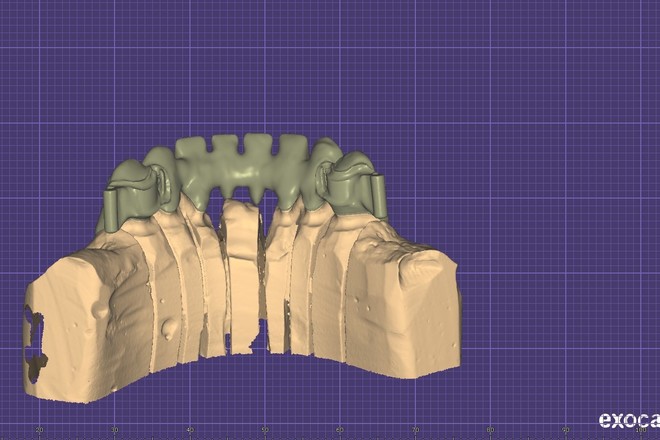Click the round bump on the left die surface

167,327
